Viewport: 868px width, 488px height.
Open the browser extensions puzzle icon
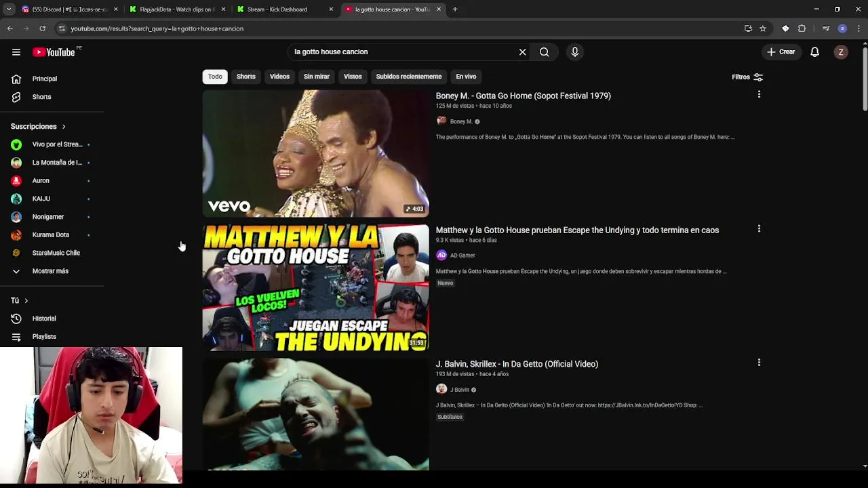(x=802, y=28)
